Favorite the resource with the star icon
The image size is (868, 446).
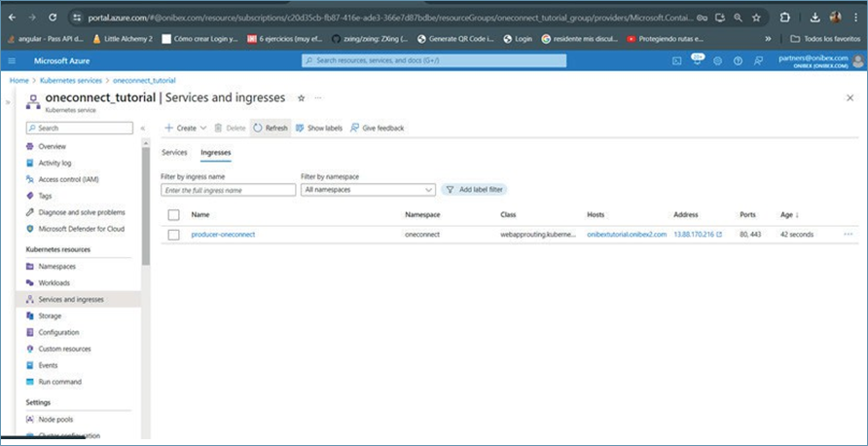pyautogui.click(x=301, y=98)
